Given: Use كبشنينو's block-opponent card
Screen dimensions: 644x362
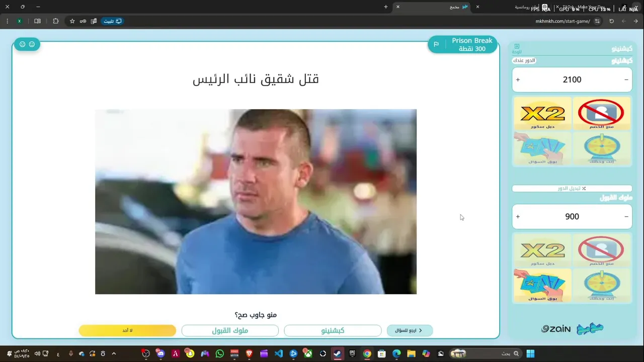Looking at the screenshot, I should tap(601, 114).
